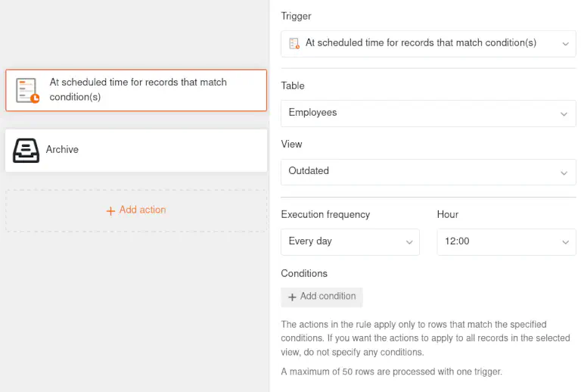This screenshot has width=581, height=392.
Task: Click the schedule icon inside the Trigger dropdown
Action: click(x=294, y=44)
